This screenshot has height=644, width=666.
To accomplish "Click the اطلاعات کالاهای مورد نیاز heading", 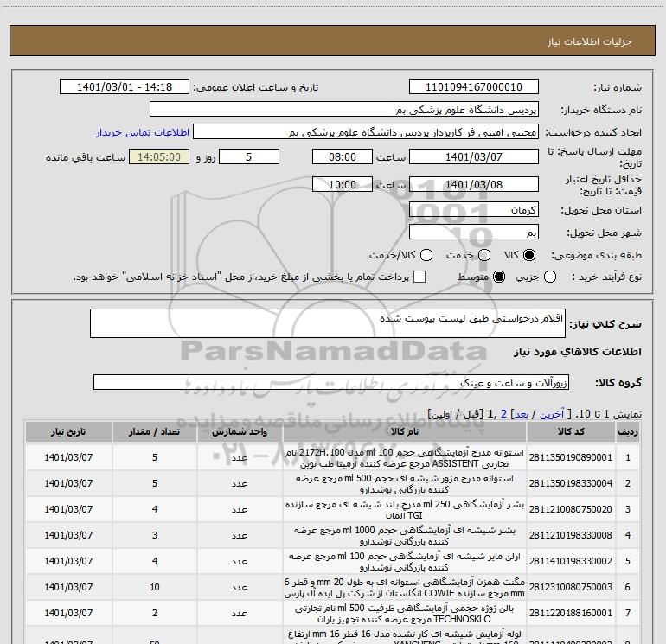I will (x=578, y=352).
